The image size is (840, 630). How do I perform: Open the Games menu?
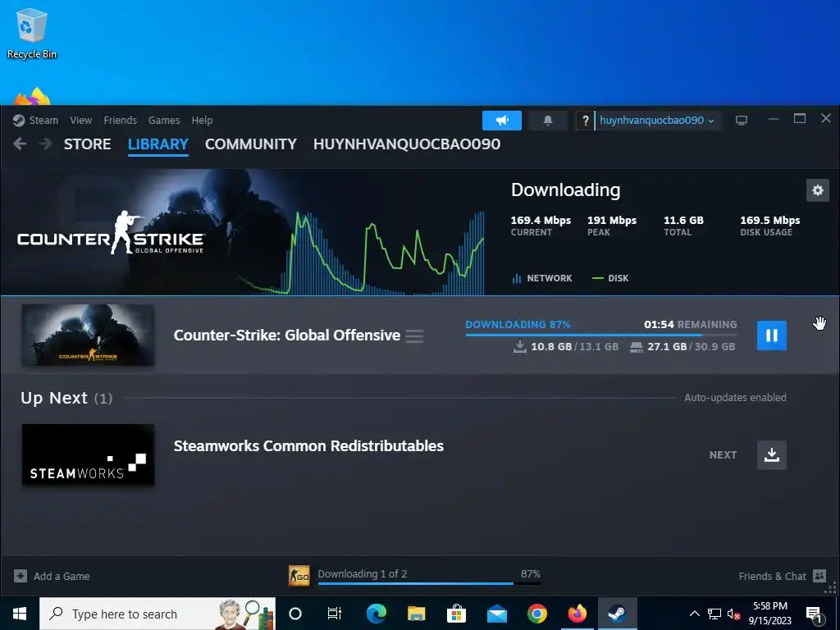pyautogui.click(x=164, y=121)
